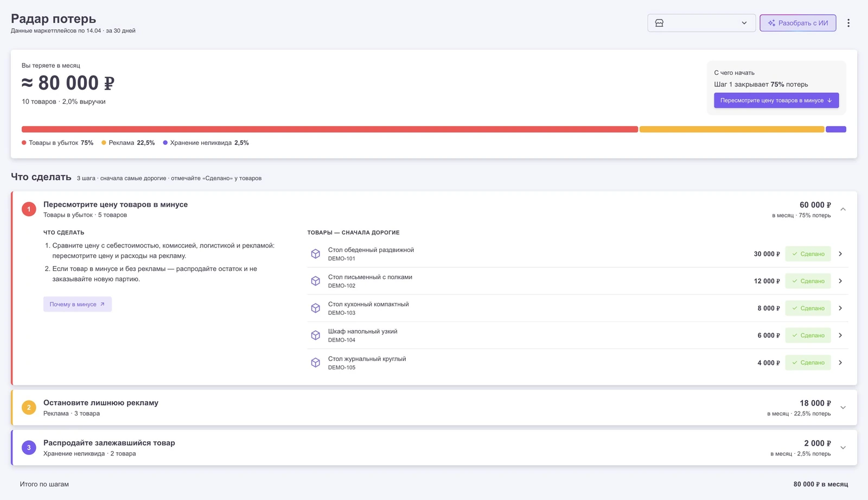This screenshot has width=868, height=500.
Task: Toggle Сделано for Стол обеденный раздвижной
Action: pos(808,254)
